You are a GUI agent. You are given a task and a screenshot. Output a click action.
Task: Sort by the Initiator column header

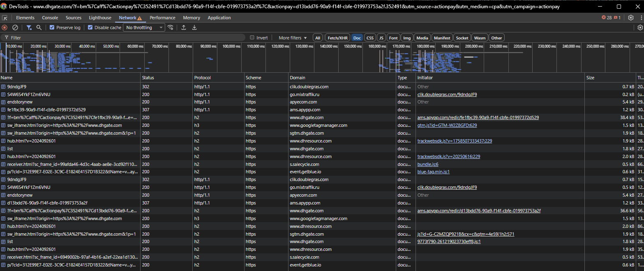(x=500, y=78)
